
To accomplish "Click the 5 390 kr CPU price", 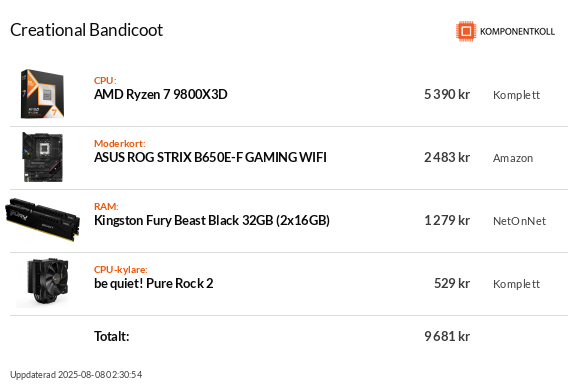I will click(x=447, y=95).
